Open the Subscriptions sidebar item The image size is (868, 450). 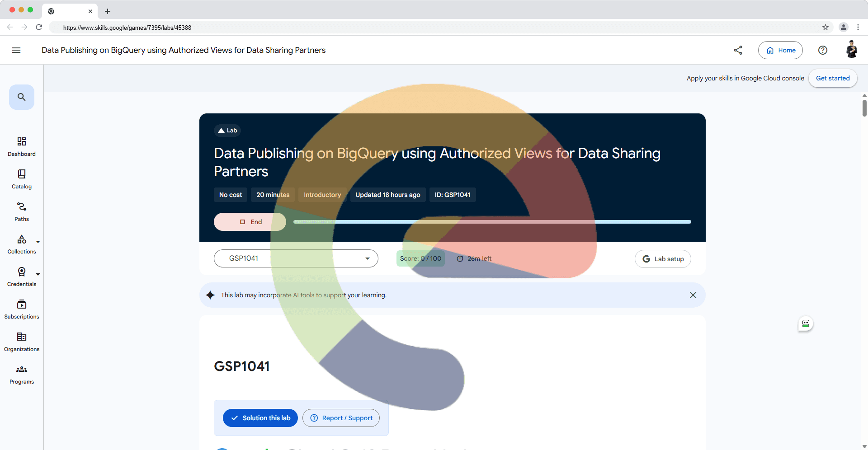coord(22,309)
